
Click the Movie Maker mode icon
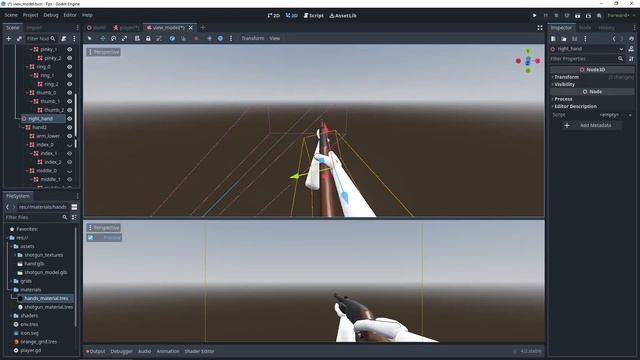pos(599,16)
